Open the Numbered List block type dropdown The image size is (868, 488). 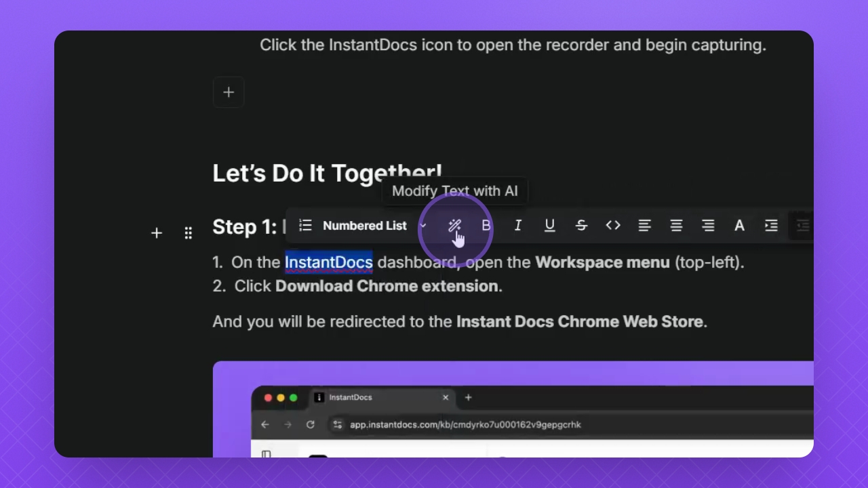coord(363,226)
